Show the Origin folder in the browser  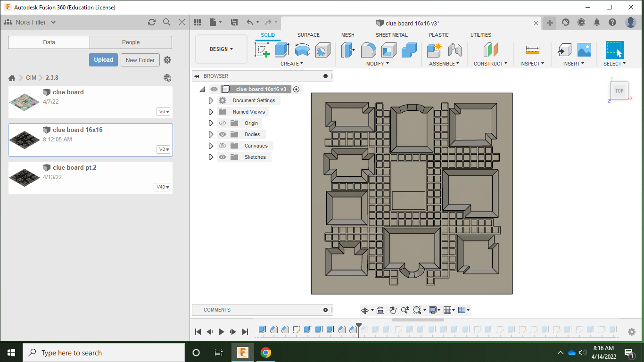(222, 123)
